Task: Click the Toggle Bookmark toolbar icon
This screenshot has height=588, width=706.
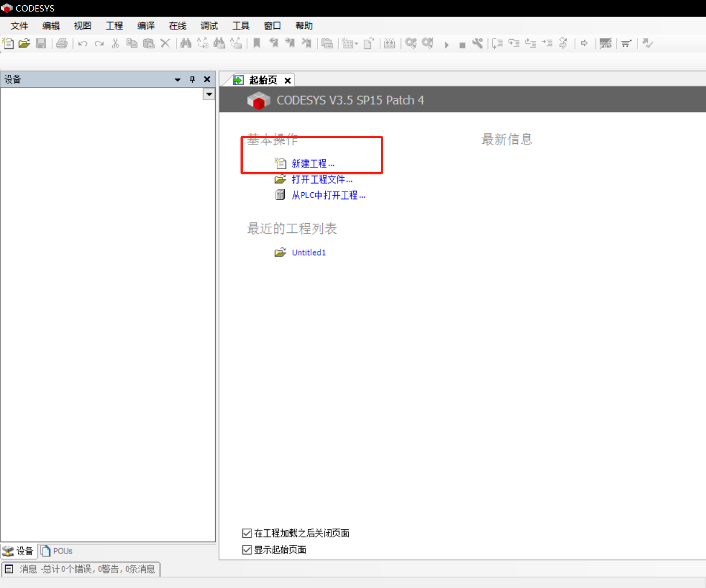Action: 257,43
